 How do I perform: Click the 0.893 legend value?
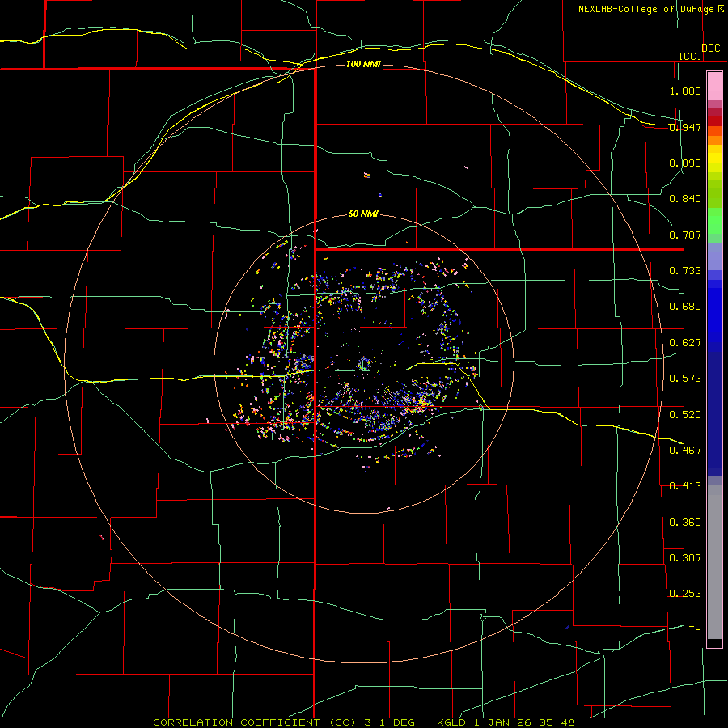(685, 163)
